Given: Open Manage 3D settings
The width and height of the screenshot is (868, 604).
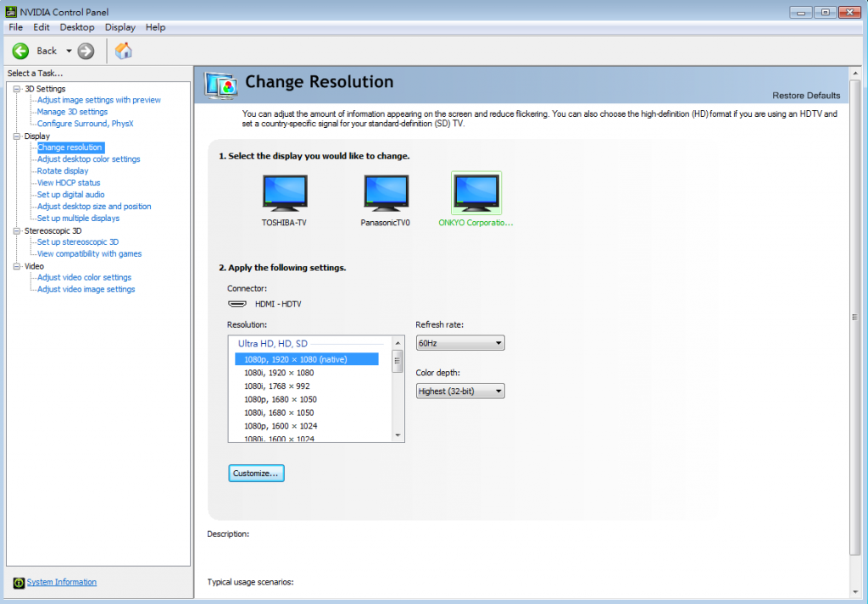Looking at the screenshot, I should click(73, 112).
